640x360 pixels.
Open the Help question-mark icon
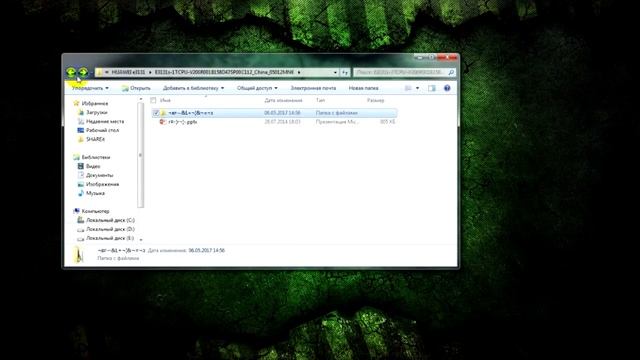tap(447, 88)
